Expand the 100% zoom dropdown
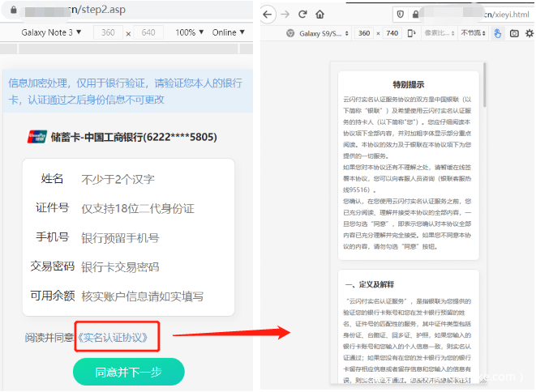The width and height of the screenshot is (536, 392). click(190, 32)
